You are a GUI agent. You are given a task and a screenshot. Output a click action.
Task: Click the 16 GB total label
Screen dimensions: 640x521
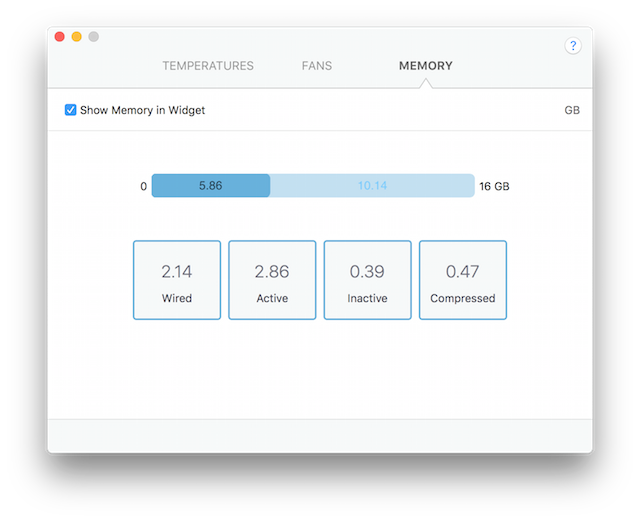point(494,187)
